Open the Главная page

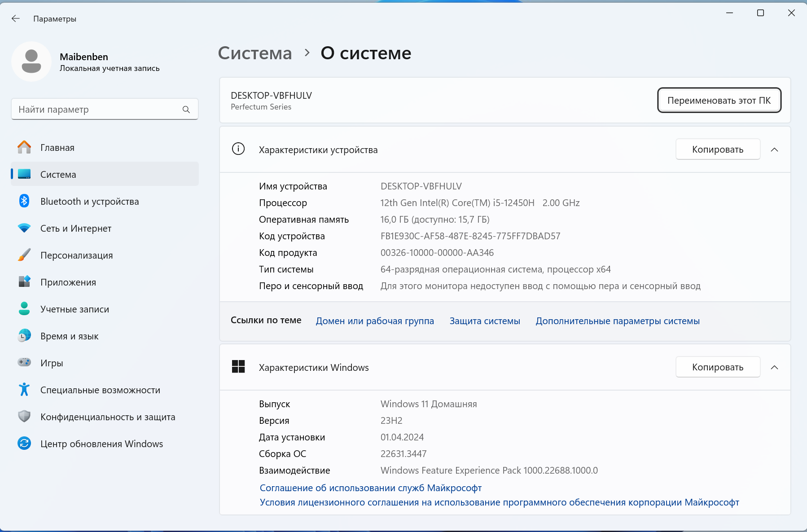[105, 147]
